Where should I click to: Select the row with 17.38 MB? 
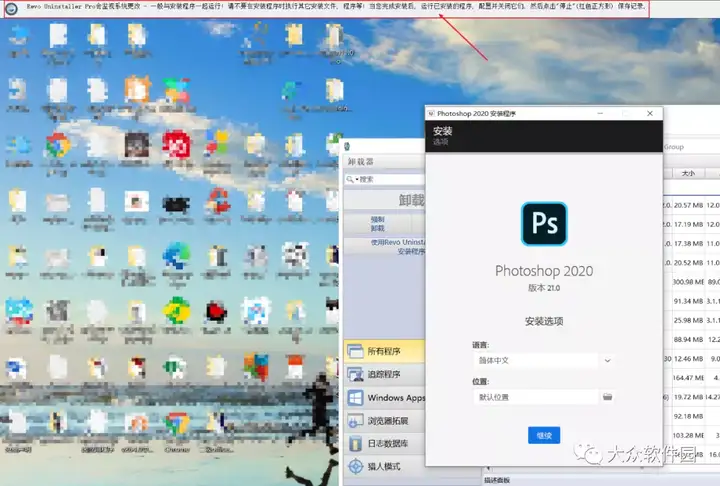[x=691, y=243]
